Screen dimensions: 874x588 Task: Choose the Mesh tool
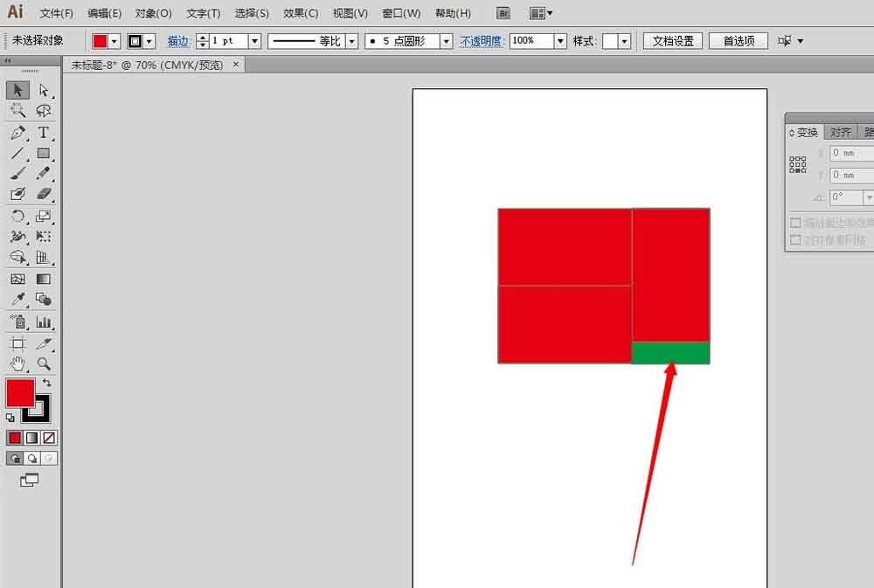click(17, 279)
